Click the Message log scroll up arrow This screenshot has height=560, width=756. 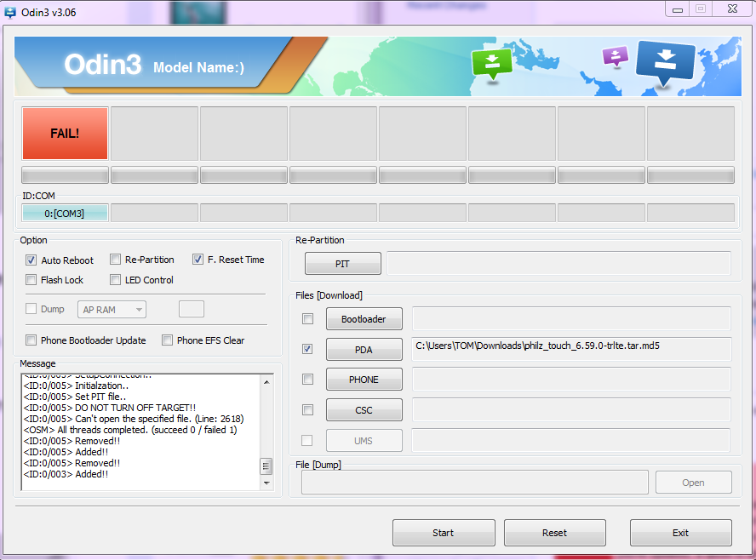coord(266,382)
